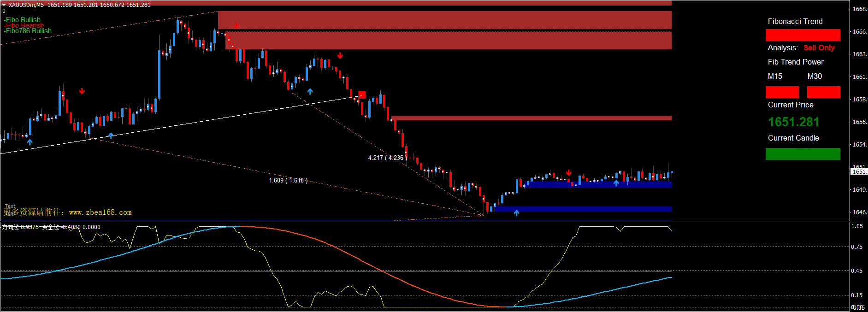868x312 pixels.
Task: Click the Current Candle label
Action: tap(793, 138)
